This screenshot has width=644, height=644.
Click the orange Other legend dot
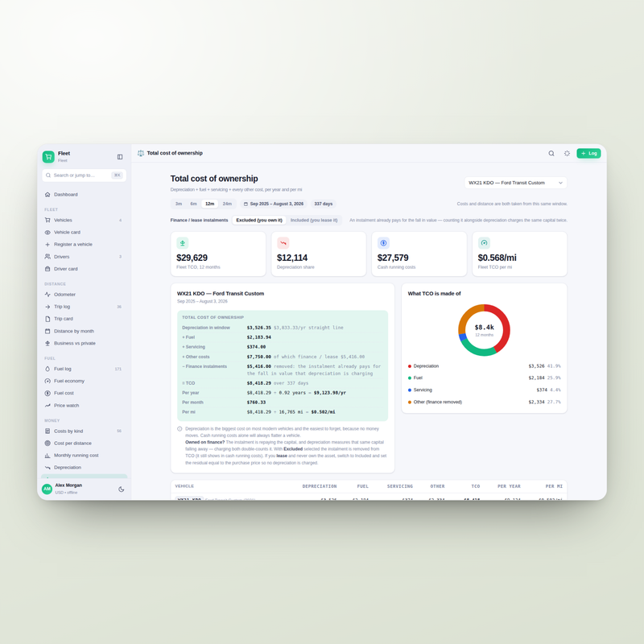(410, 402)
